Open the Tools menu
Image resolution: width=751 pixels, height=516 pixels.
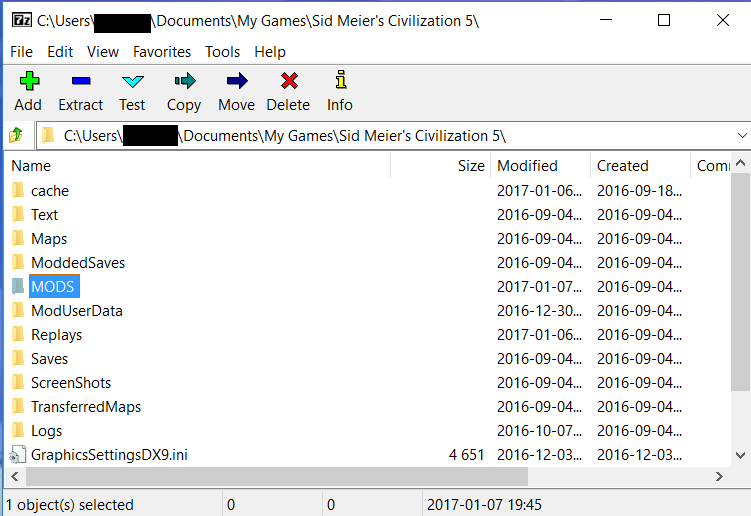(x=222, y=52)
